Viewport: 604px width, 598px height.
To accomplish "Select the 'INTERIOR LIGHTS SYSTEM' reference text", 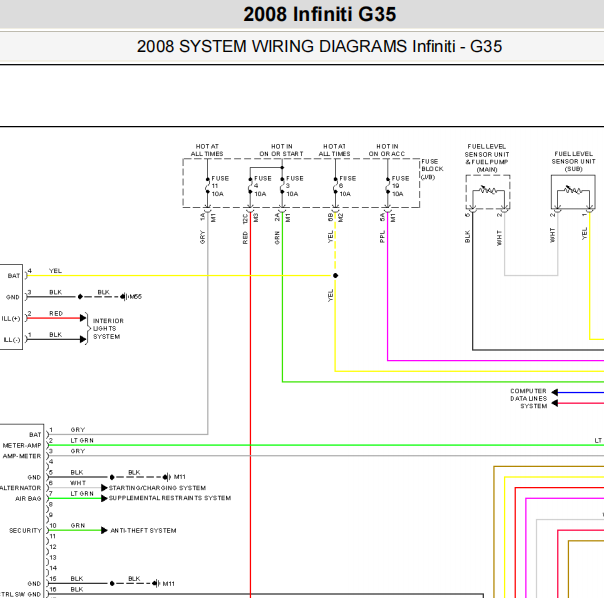I will tap(108, 329).
